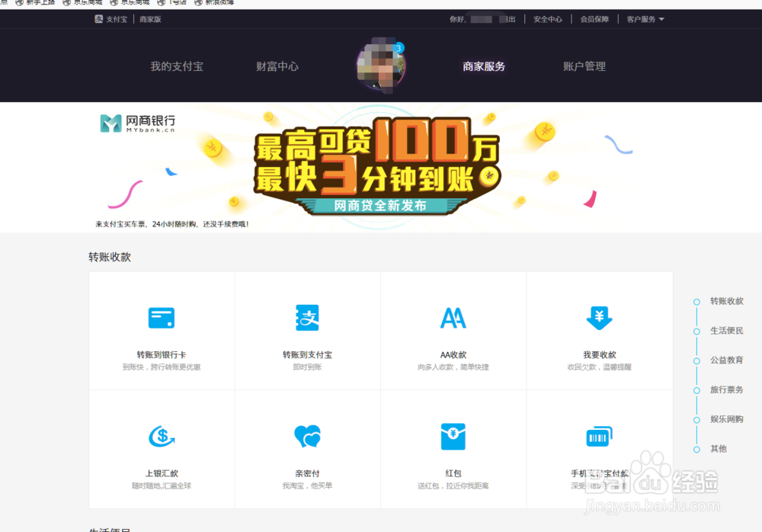Open the 红包 red packet icon
Viewport: 762px width, 532px height.
[x=453, y=437]
